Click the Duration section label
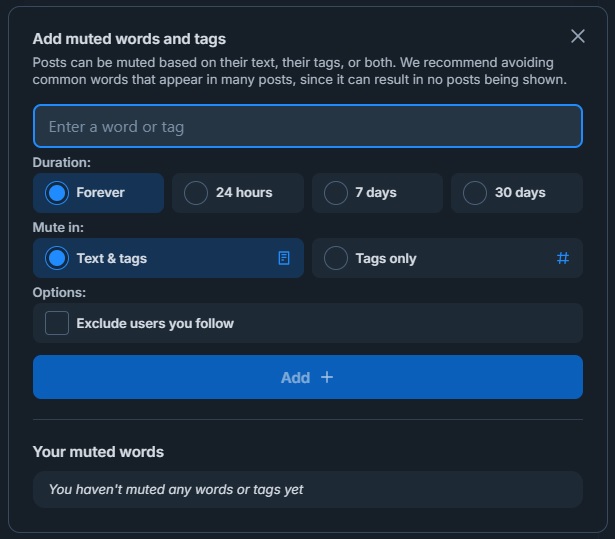 click(x=62, y=162)
